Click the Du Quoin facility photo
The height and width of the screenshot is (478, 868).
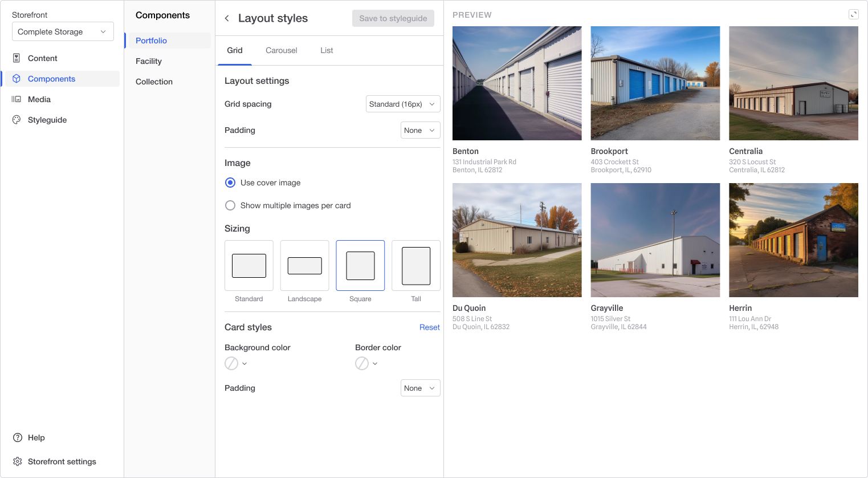pos(517,240)
